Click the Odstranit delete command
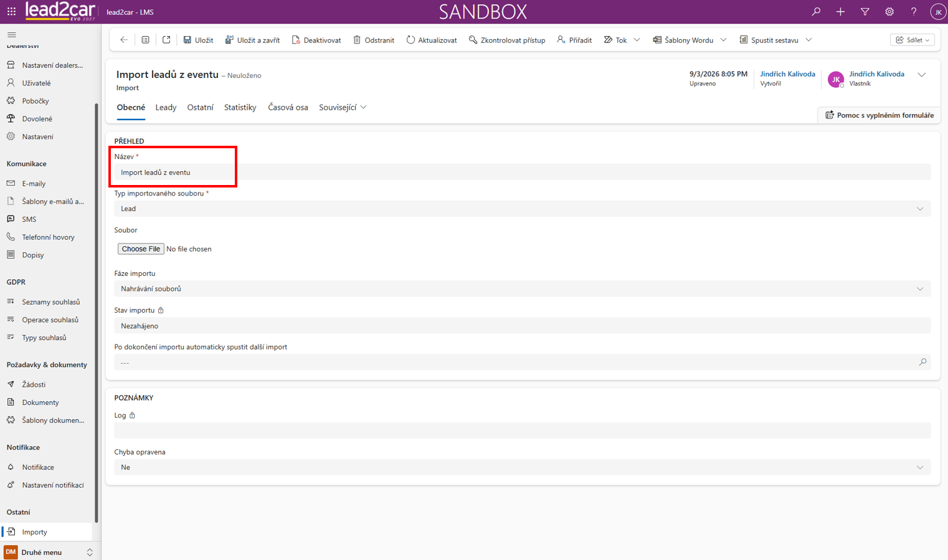The height and width of the screenshot is (560, 948). coord(374,40)
